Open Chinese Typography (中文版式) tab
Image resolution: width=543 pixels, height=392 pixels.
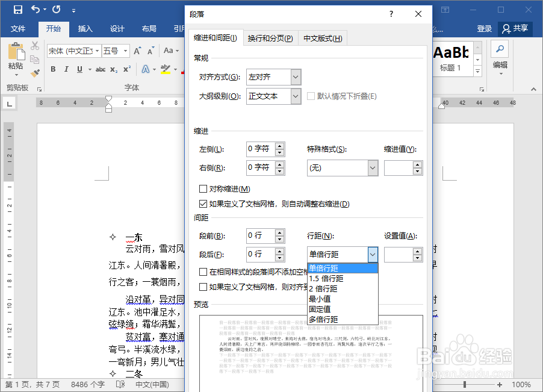(323, 39)
